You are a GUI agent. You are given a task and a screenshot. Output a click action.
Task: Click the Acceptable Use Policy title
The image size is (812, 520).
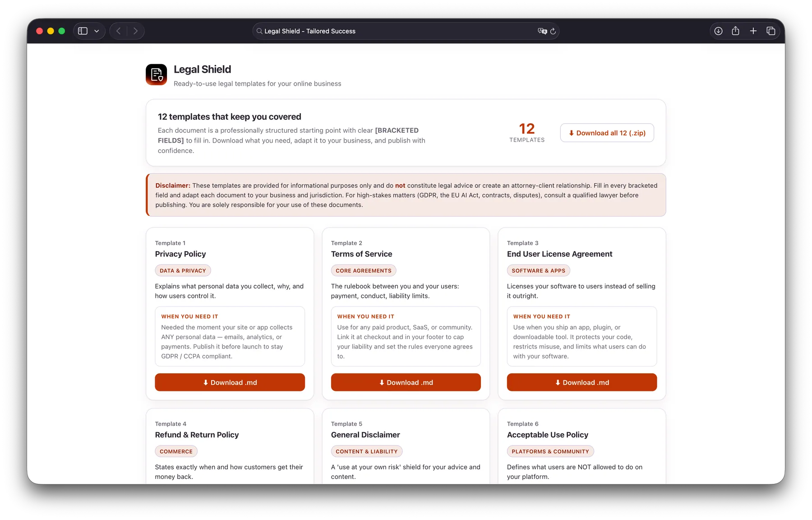(548, 435)
